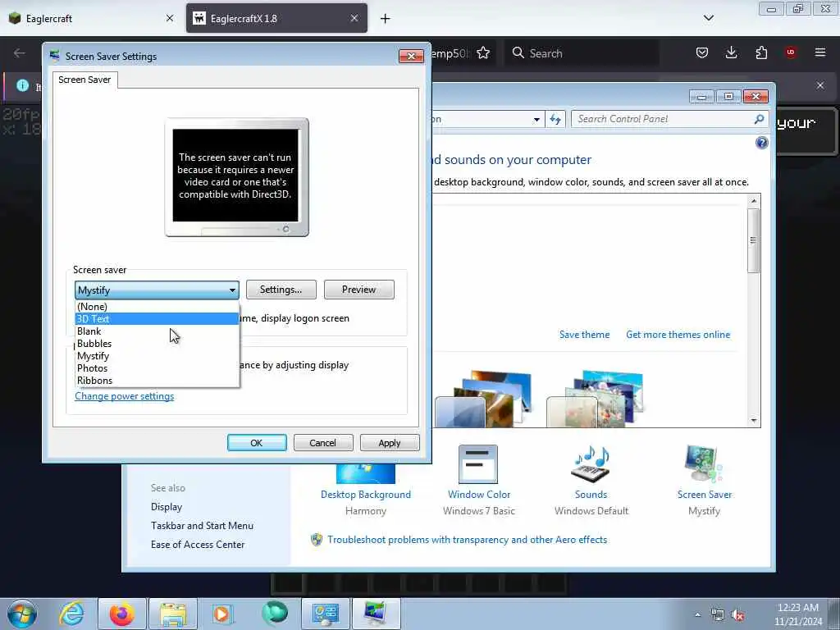Screen dimensions: 840x630
Task: Open Ease of Access Center link
Action: click(x=198, y=545)
